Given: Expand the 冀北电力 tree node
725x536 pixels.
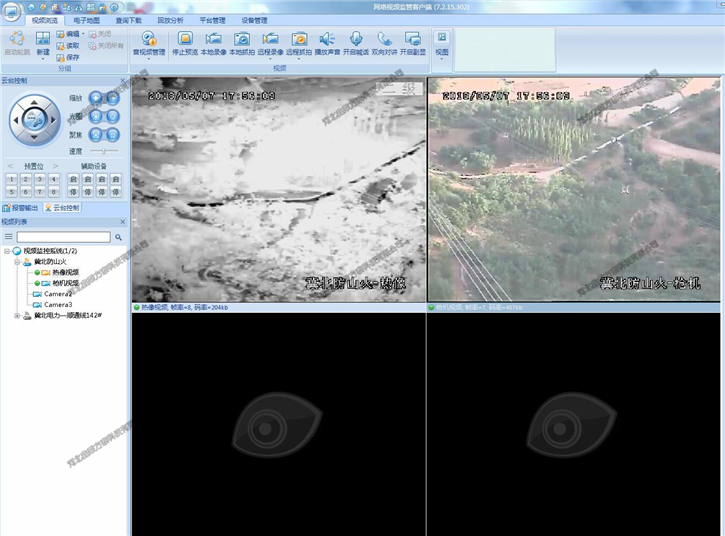Looking at the screenshot, I should 16,316.
